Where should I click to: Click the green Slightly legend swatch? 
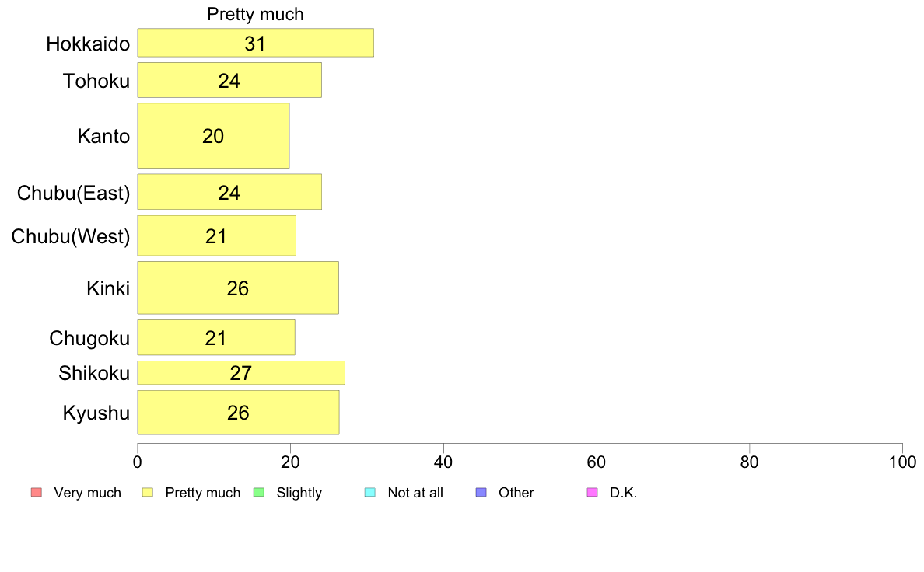259,493
